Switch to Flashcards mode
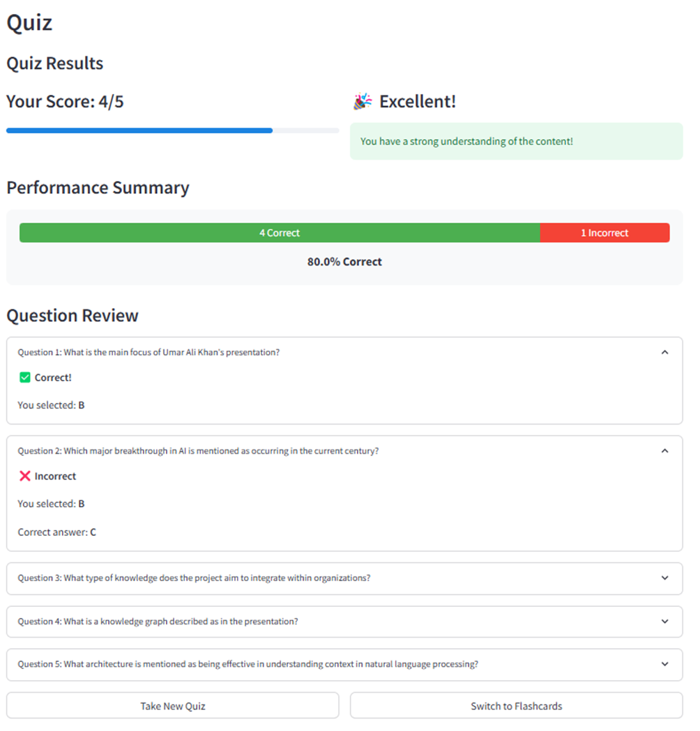This screenshot has width=700, height=731. coord(516,706)
